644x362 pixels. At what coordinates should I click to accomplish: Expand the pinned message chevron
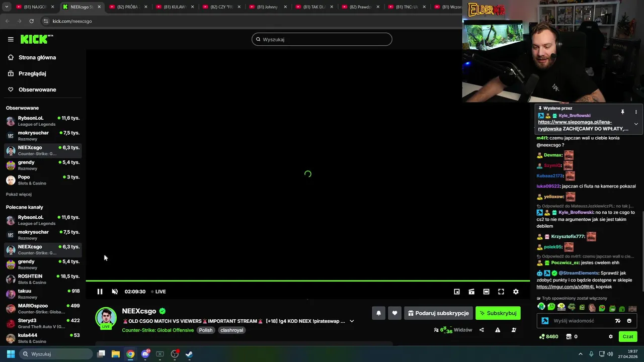pos(636,124)
